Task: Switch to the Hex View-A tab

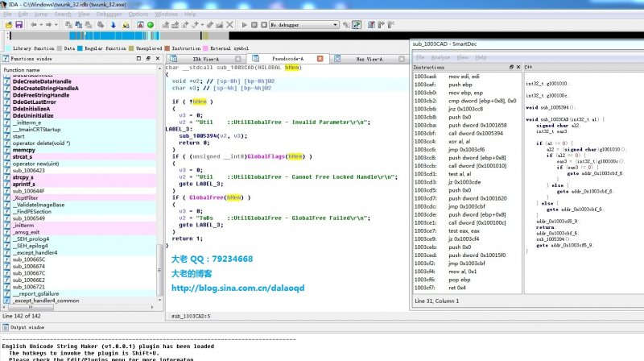Action: coord(369,59)
